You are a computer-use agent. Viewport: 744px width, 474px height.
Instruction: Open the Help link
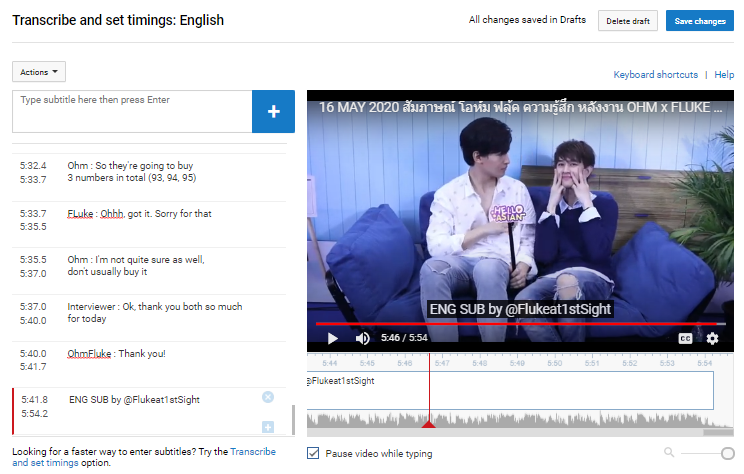(x=724, y=74)
